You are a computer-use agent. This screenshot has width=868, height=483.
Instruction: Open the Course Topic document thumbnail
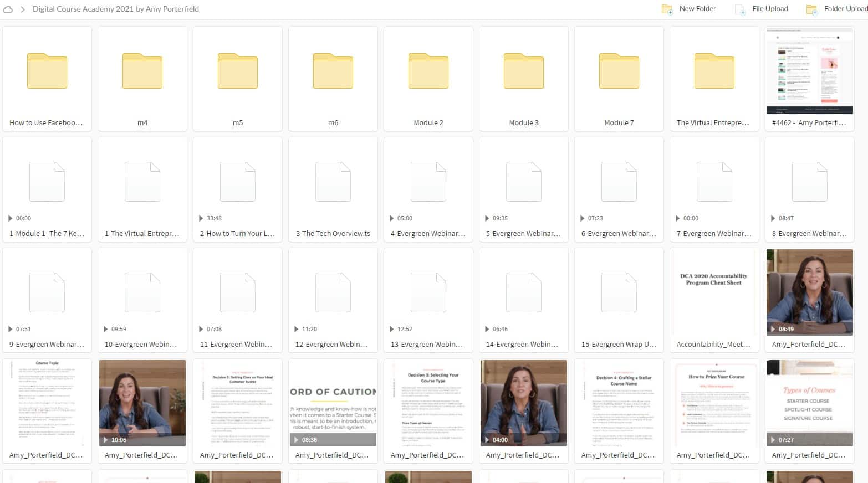[x=47, y=403]
